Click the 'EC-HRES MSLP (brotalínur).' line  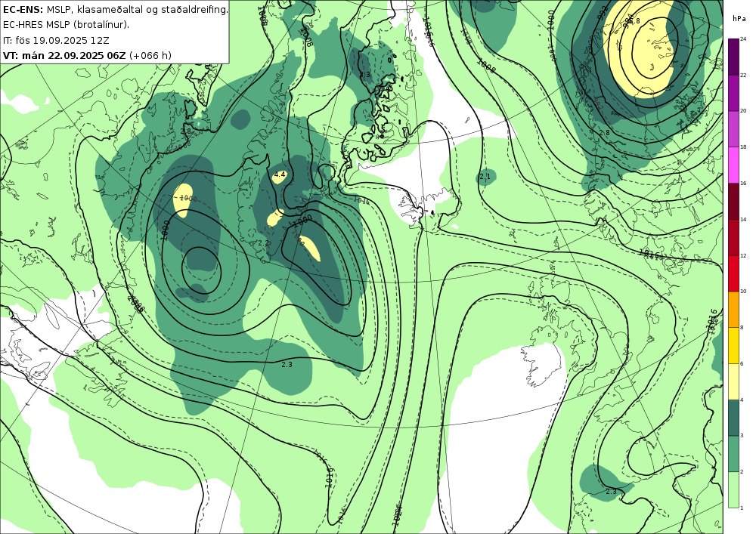tap(66, 25)
